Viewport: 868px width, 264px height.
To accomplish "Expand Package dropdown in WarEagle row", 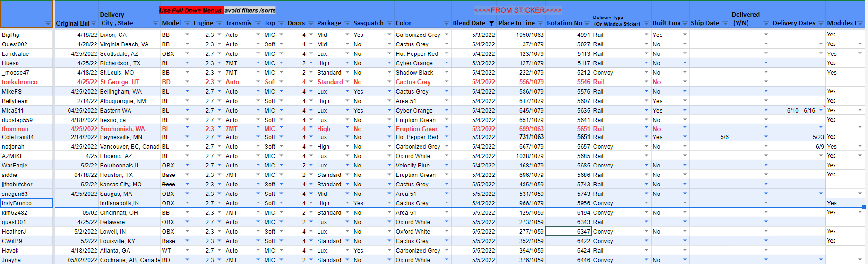I will (347, 165).
